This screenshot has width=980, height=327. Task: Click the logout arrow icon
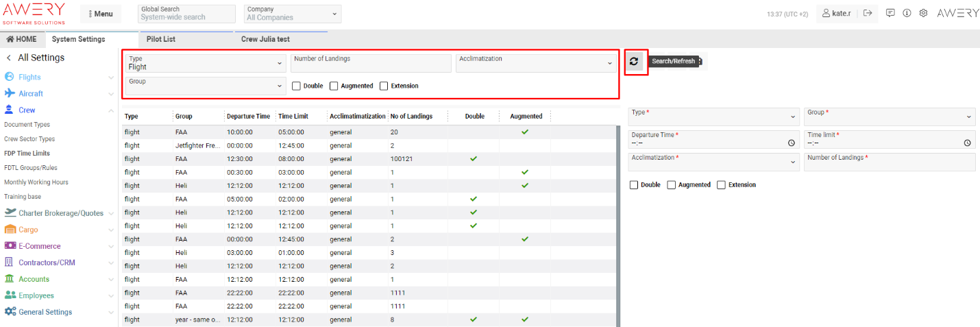[868, 13]
